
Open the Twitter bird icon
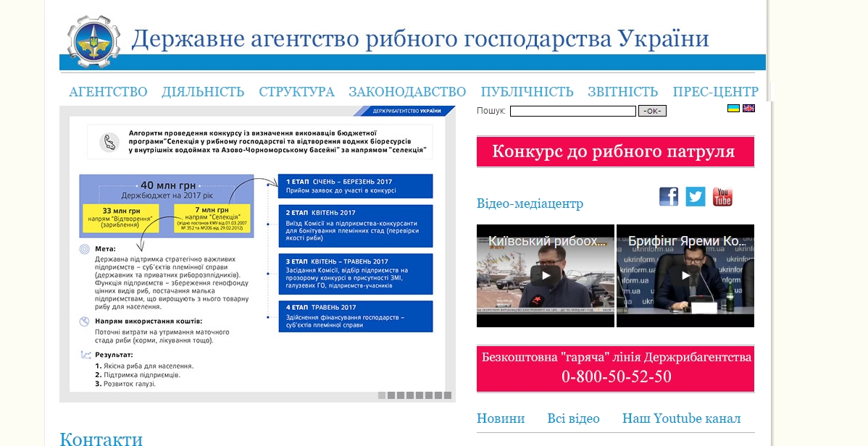pos(696,196)
